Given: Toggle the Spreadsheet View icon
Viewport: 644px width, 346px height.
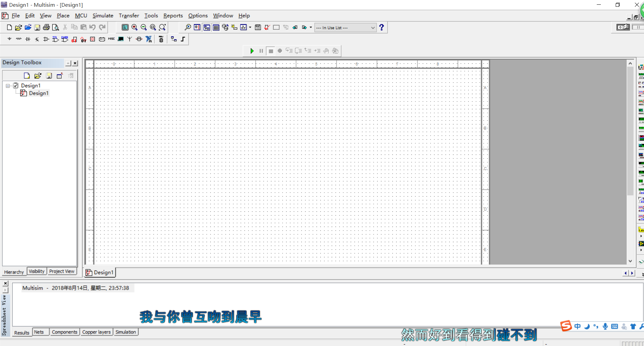Looking at the screenshot, I should (x=216, y=27).
